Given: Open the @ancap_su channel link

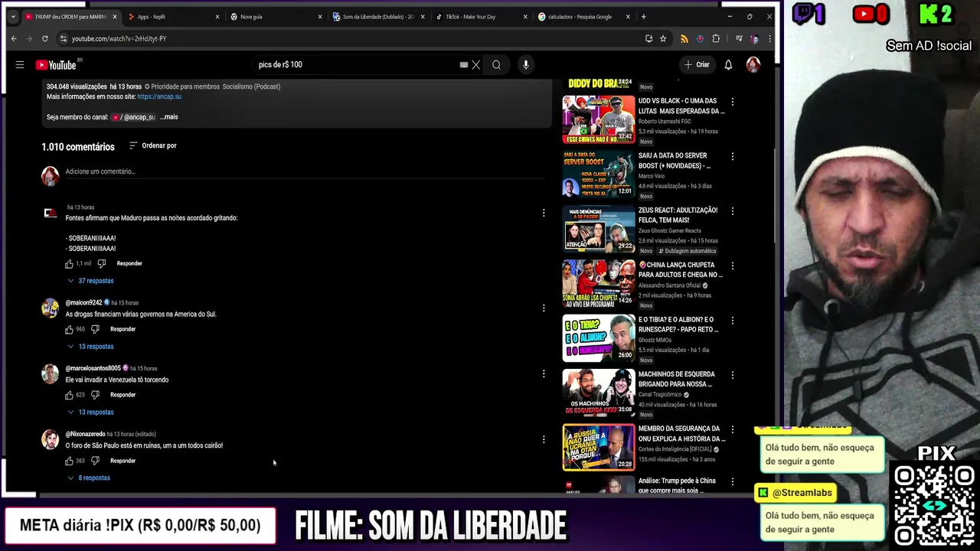Looking at the screenshot, I should pos(133,117).
